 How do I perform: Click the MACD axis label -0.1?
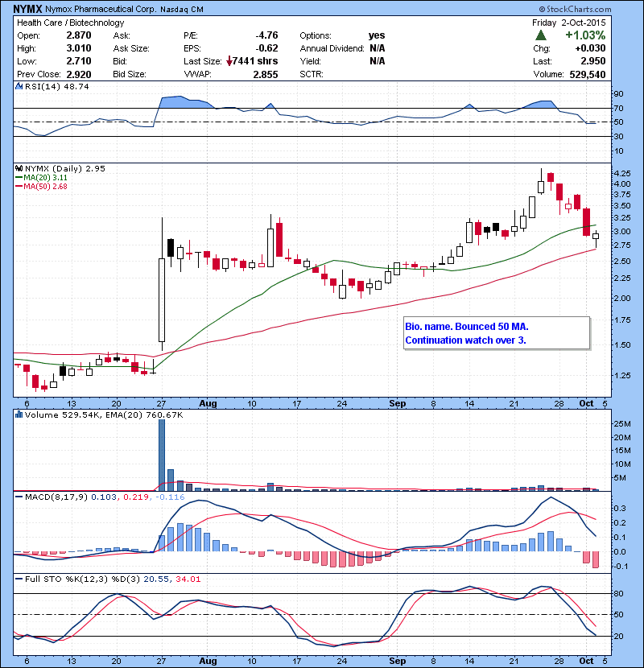(620, 566)
